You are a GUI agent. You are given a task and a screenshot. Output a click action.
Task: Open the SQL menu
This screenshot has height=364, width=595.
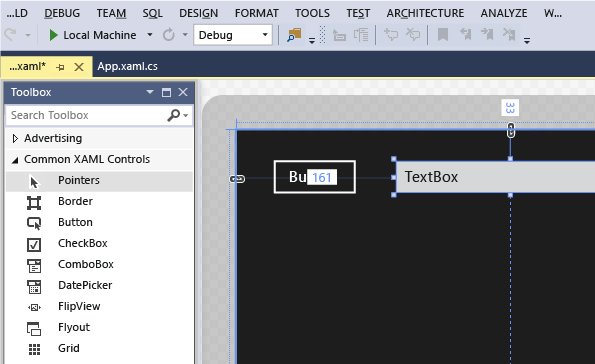click(153, 13)
